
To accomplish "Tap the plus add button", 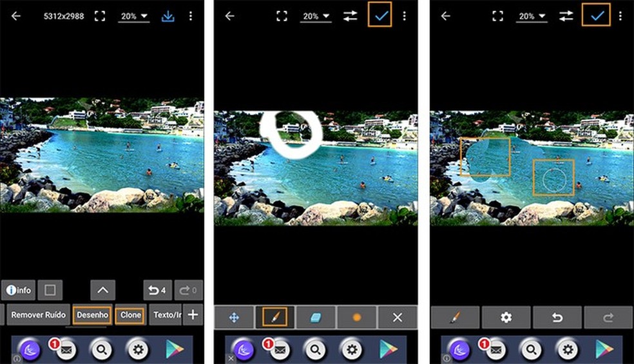I will click(193, 314).
